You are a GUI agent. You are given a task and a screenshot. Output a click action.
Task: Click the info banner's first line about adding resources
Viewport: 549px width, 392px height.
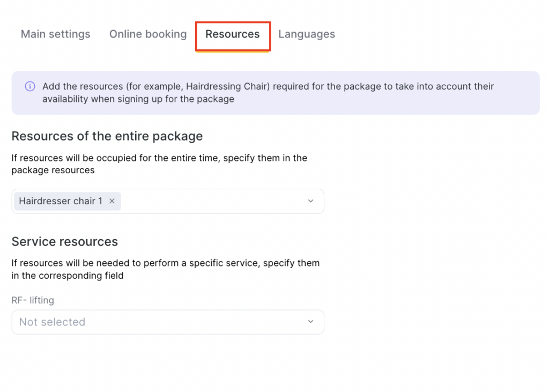268,86
